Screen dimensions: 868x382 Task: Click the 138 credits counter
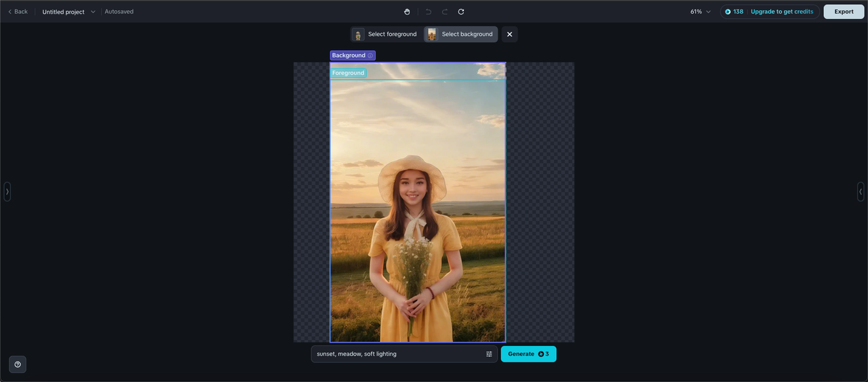click(734, 12)
